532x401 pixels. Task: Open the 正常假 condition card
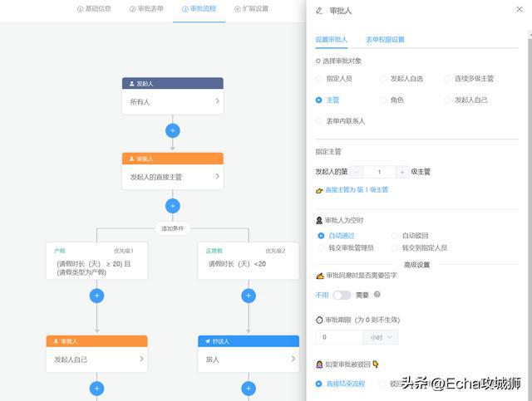[x=249, y=261]
